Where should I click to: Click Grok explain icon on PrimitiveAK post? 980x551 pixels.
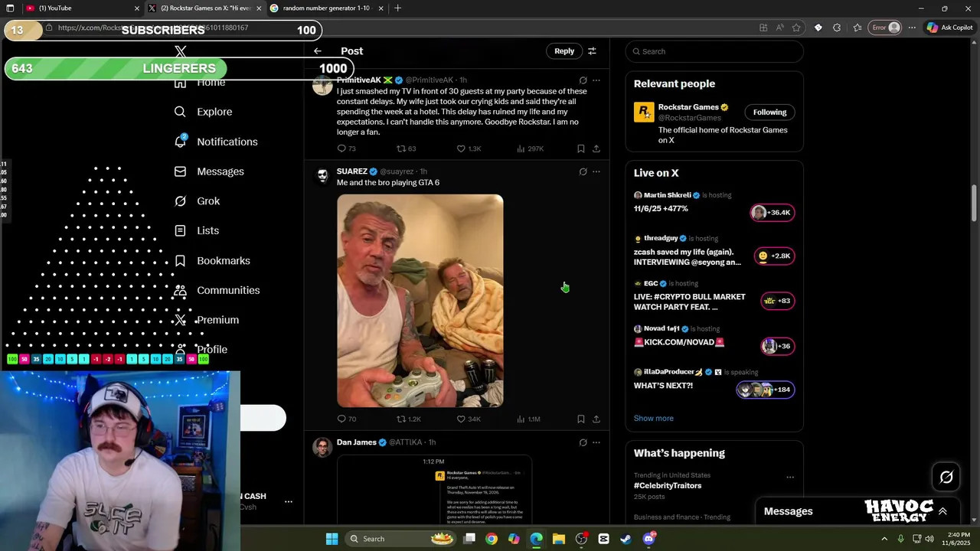click(583, 80)
